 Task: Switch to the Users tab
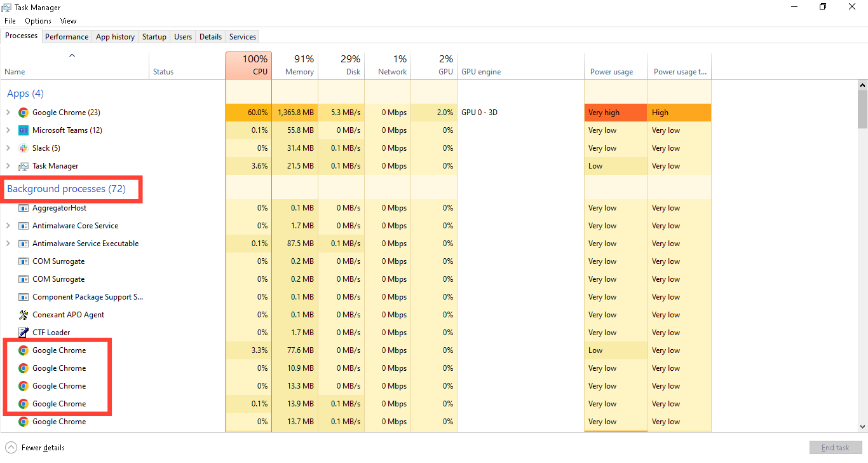[x=183, y=37]
